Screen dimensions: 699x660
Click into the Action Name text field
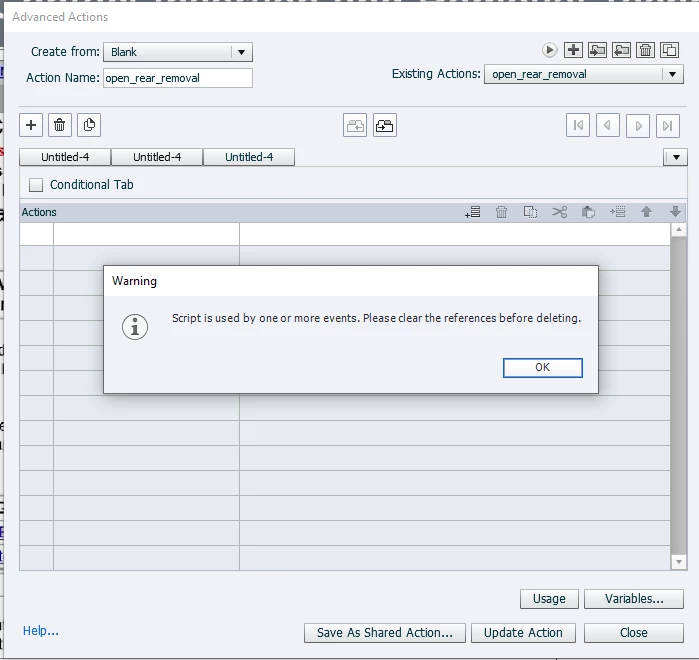[x=178, y=78]
